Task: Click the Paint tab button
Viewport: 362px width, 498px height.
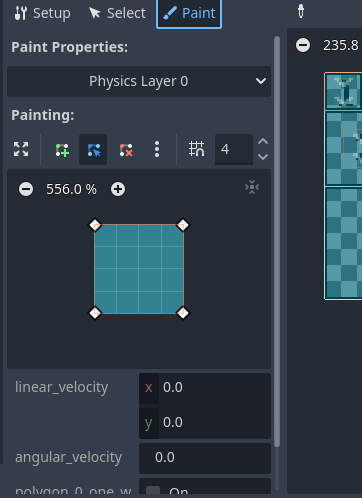Action: pyautogui.click(x=189, y=13)
